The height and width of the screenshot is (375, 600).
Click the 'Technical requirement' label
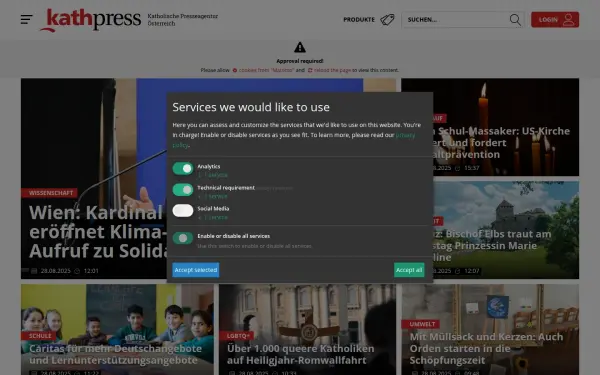click(x=226, y=188)
